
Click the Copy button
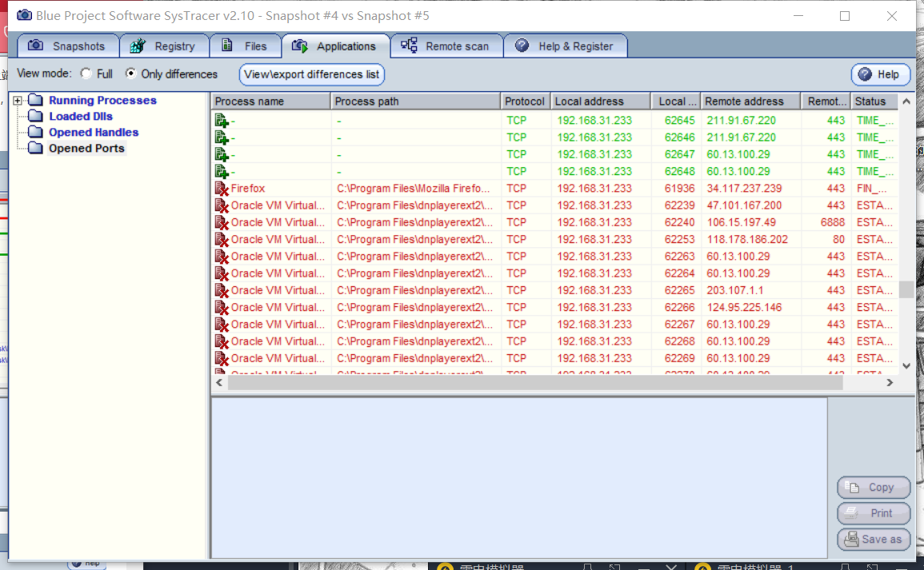[874, 488]
